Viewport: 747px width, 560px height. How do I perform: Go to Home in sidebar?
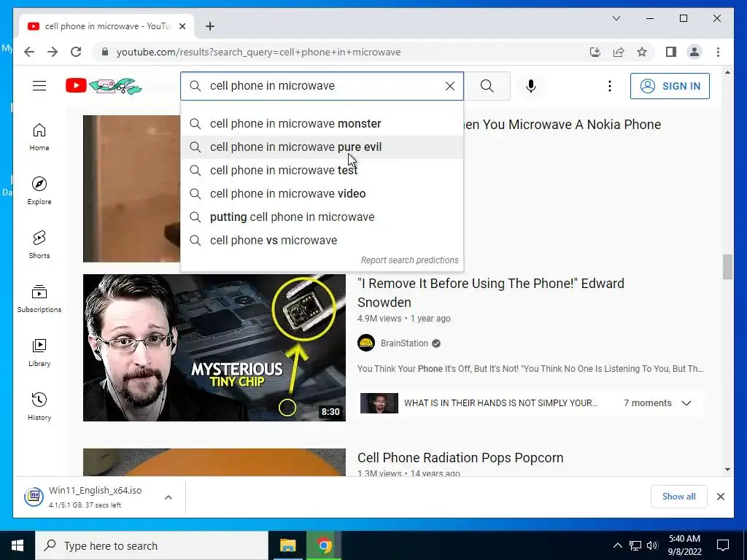point(39,137)
